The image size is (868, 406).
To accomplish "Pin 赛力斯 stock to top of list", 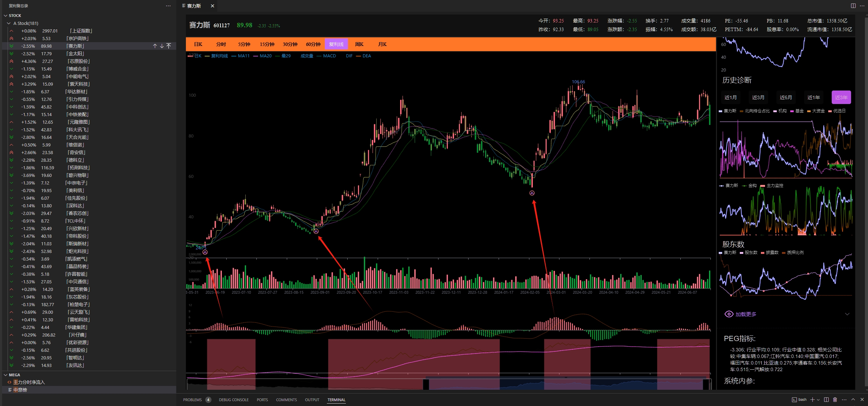I will [169, 46].
